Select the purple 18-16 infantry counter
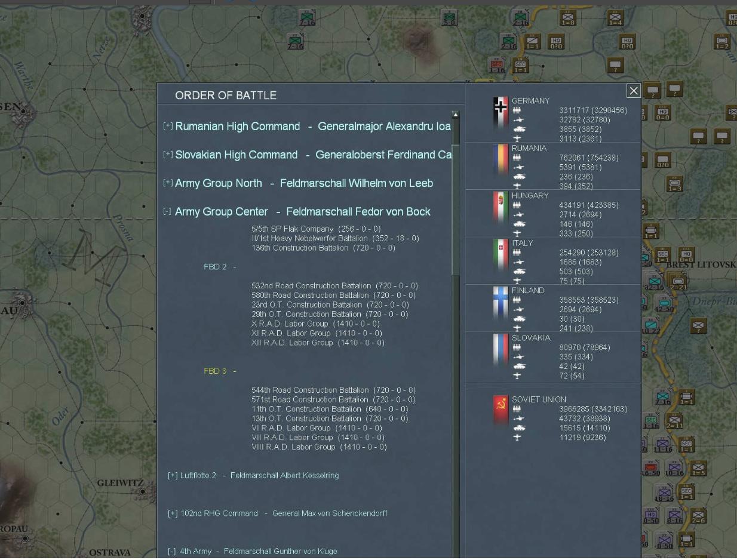This screenshot has width=737, height=560. (663, 493)
